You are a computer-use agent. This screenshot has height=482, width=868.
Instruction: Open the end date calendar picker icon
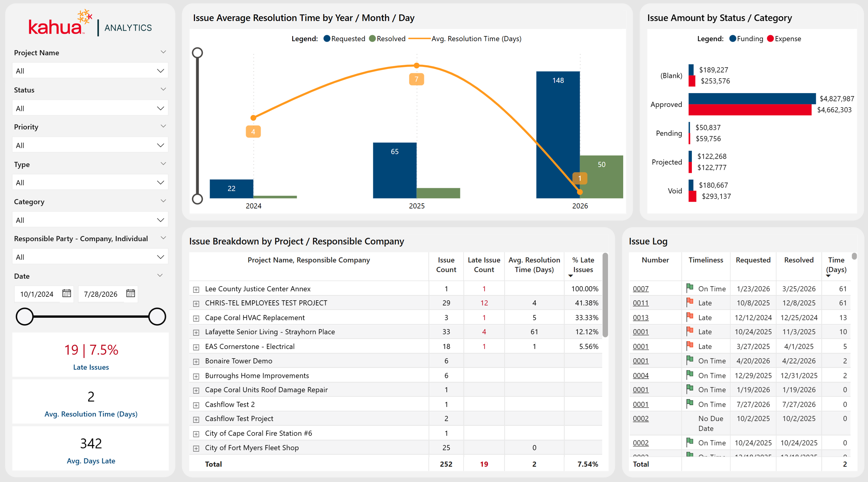point(130,293)
